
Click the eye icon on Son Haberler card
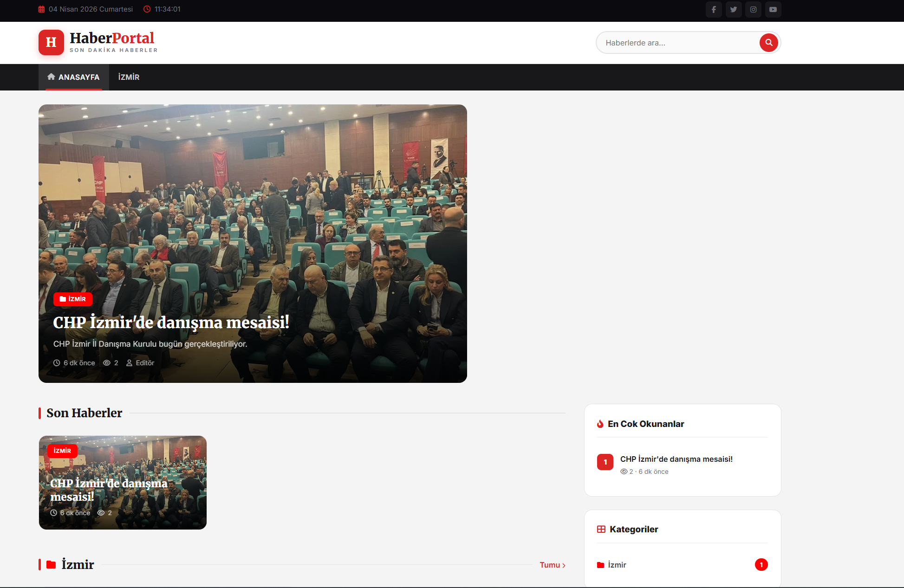point(101,513)
